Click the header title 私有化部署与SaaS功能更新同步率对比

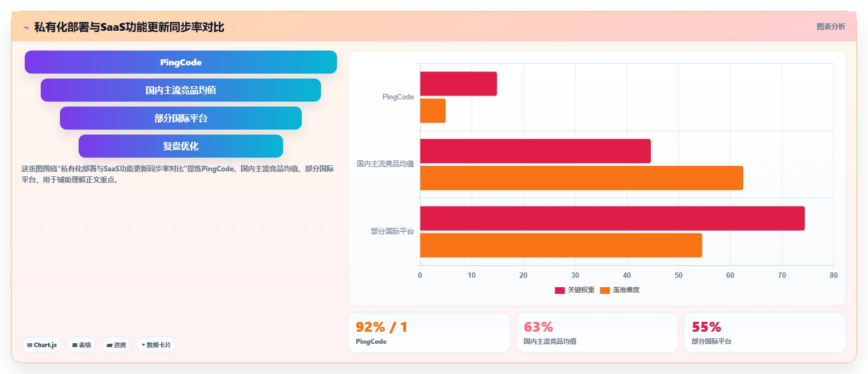129,27
